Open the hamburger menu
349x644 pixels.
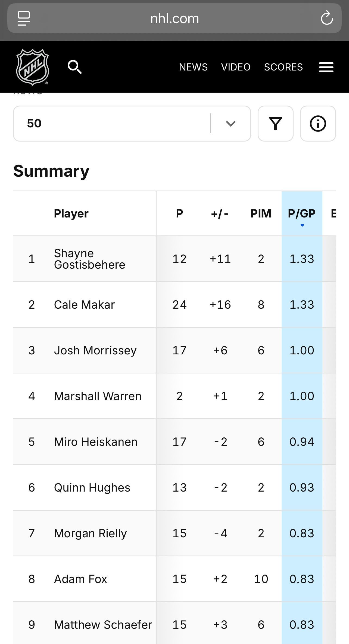tap(326, 67)
